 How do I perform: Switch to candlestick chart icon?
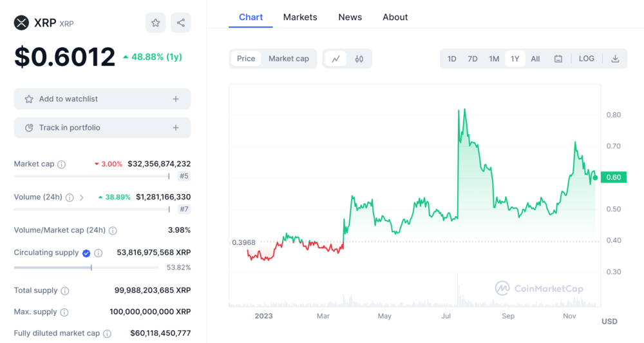pos(359,59)
